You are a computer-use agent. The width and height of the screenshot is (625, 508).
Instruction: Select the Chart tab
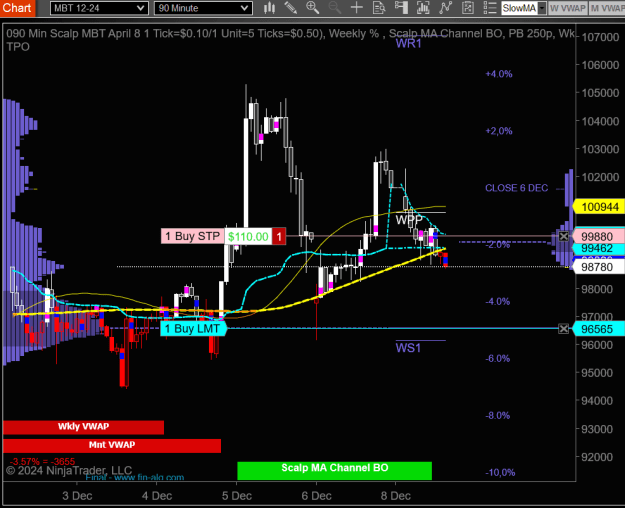coord(17,8)
